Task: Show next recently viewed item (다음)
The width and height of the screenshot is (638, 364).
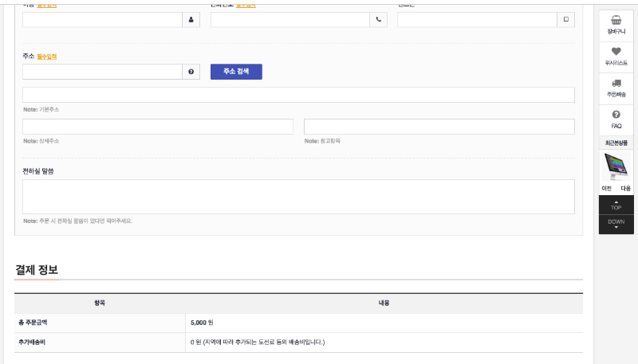Action: pyautogui.click(x=625, y=189)
